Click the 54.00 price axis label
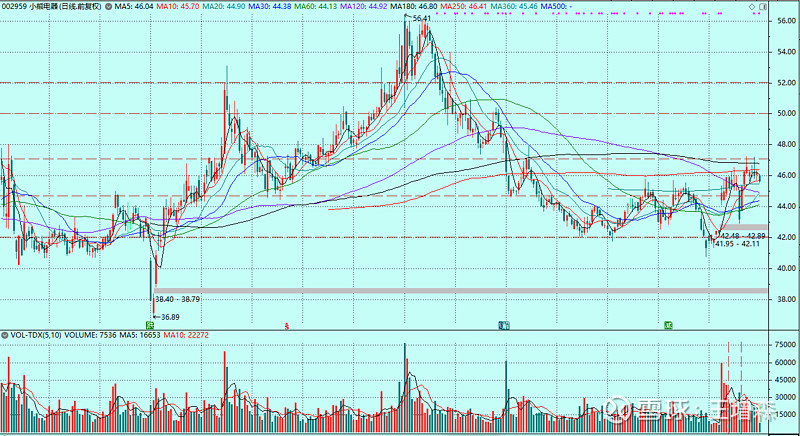 (x=786, y=52)
